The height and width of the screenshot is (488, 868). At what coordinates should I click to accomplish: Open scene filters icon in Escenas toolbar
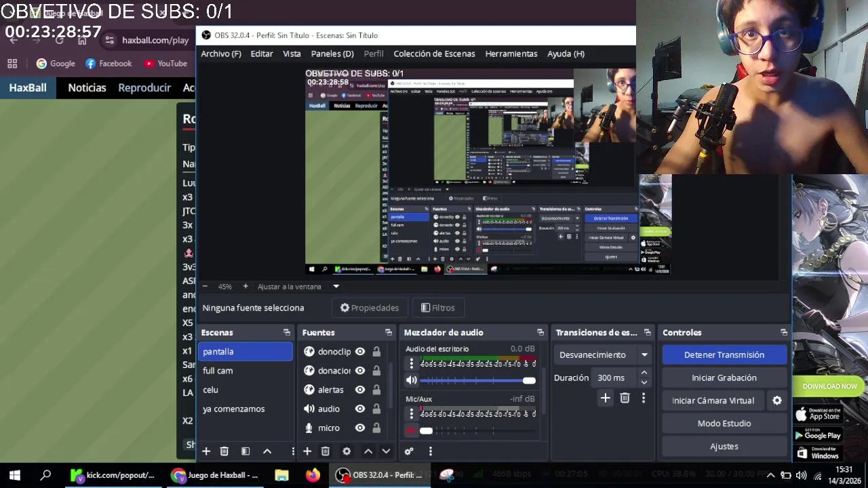[245, 451]
